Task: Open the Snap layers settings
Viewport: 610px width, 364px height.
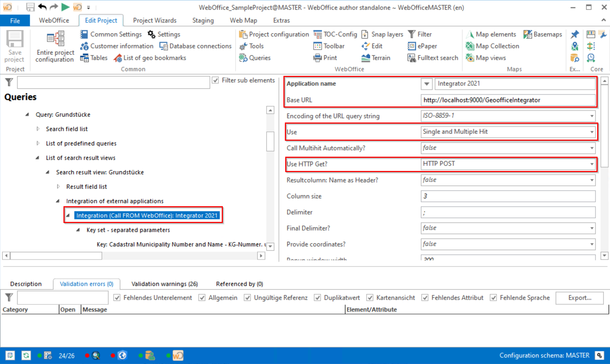Action: pos(382,34)
